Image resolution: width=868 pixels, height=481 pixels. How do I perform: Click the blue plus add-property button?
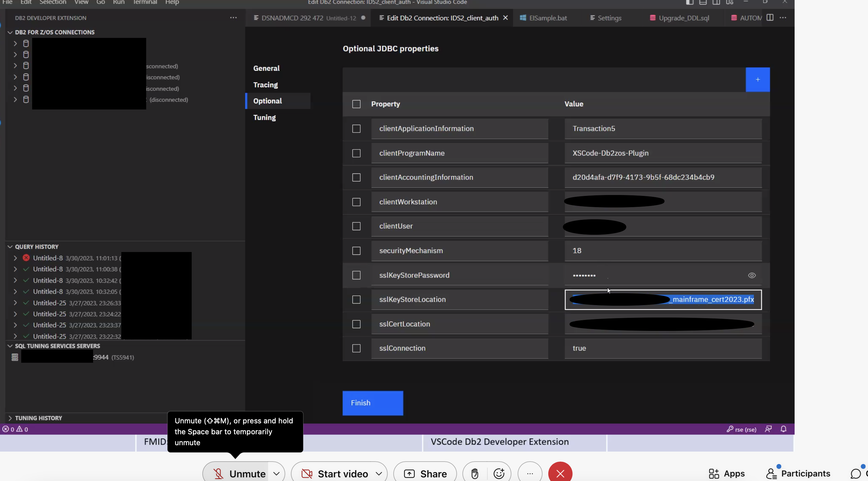[757, 79]
